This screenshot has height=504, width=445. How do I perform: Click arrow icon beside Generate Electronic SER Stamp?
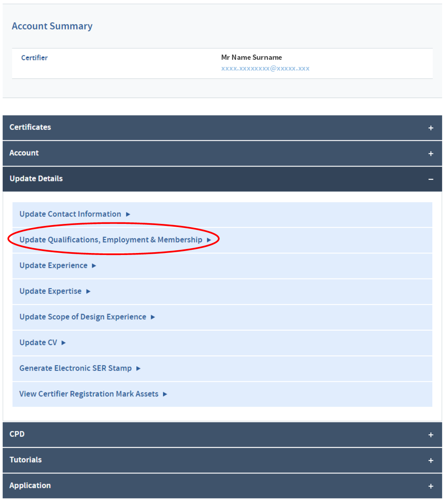click(x=138, y=369)
